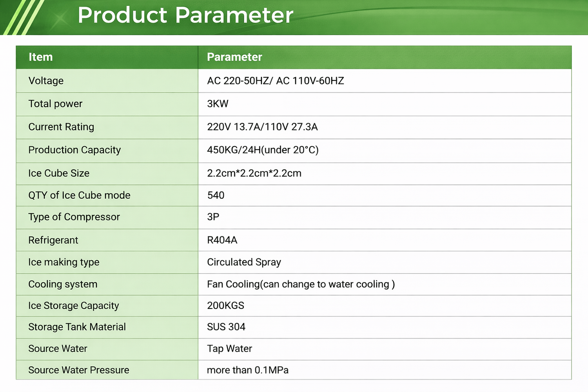Click the Production Capacity label

click(74, 150)
